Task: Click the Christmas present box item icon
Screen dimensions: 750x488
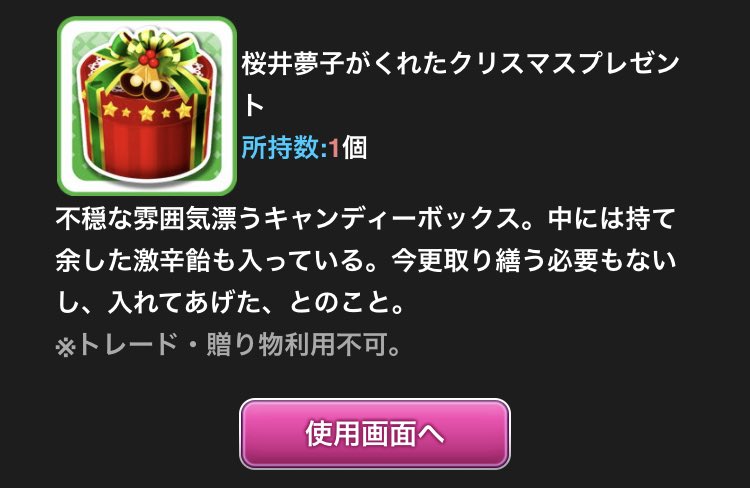Action: (x=147, y=106)
